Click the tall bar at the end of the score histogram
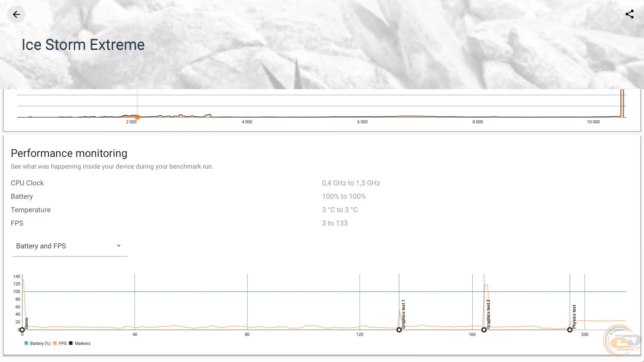Viewport: 644px width, 362px height. (622, 104)
